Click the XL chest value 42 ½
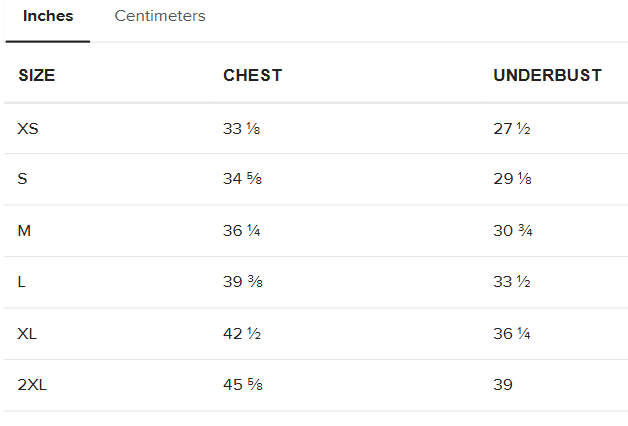This screenshot has width=628, height=426. click(x=242, y=334)
